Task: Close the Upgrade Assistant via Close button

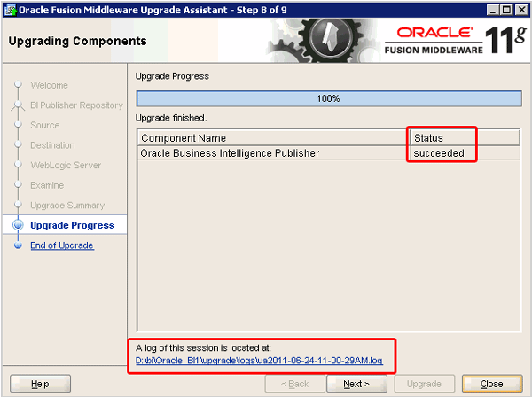Action: (492, 384)
